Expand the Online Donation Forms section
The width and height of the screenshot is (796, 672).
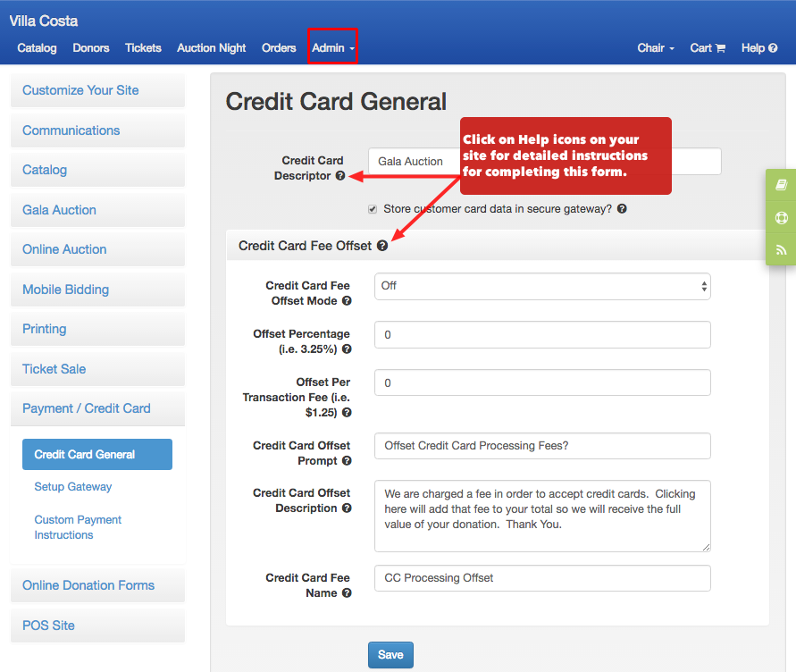[x=98, y=585]
